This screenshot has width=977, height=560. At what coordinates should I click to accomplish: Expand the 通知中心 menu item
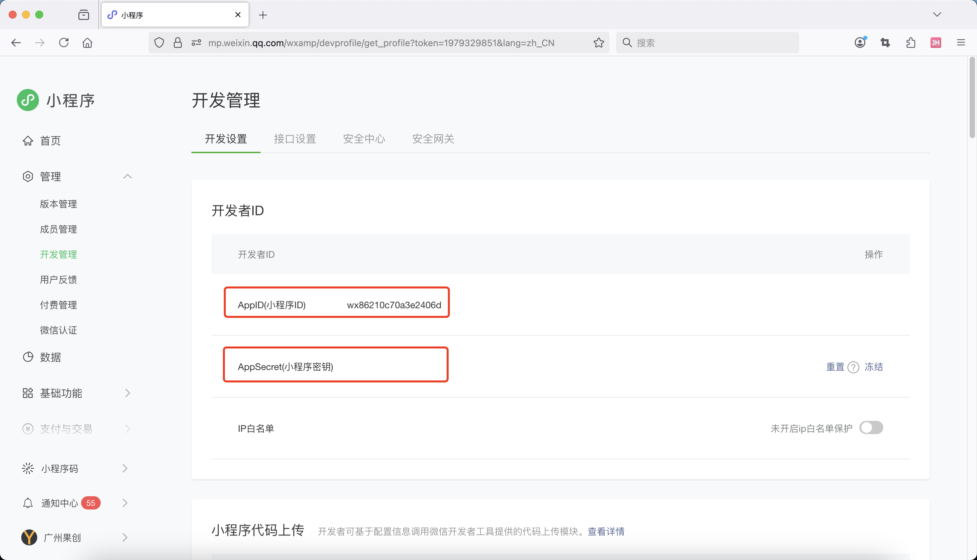125,503
